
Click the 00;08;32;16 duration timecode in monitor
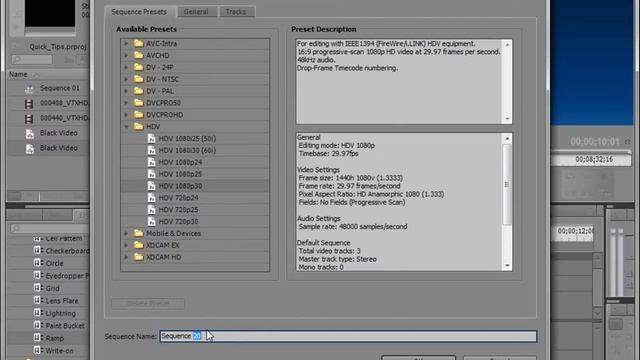tap(594, 159)
